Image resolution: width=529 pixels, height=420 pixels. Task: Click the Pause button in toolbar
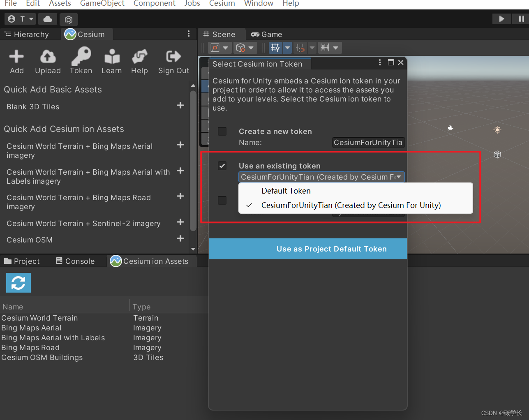[521, 19]
